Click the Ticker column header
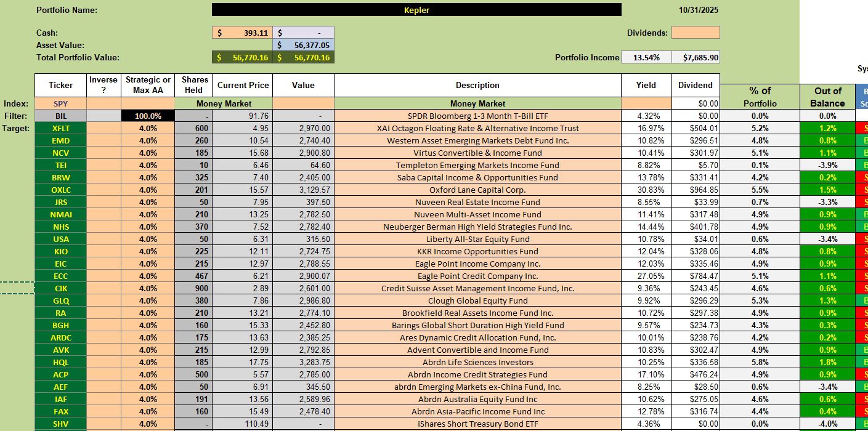The image size is (868, 431). pos(60,85)
